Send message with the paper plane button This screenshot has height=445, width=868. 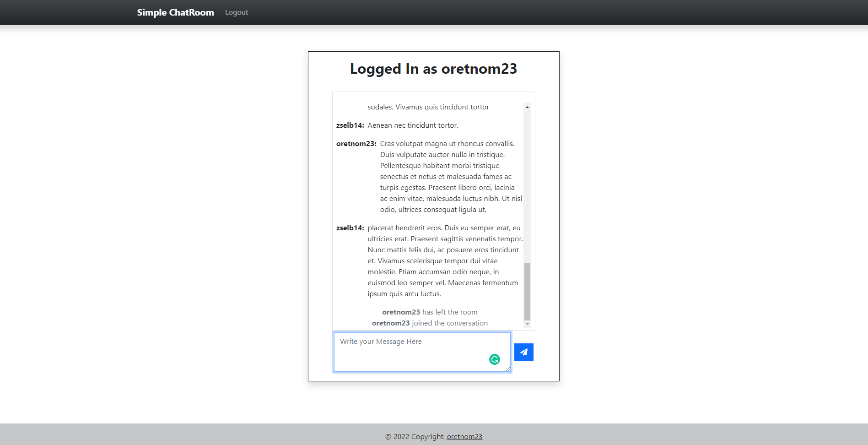tap(523, 352)
